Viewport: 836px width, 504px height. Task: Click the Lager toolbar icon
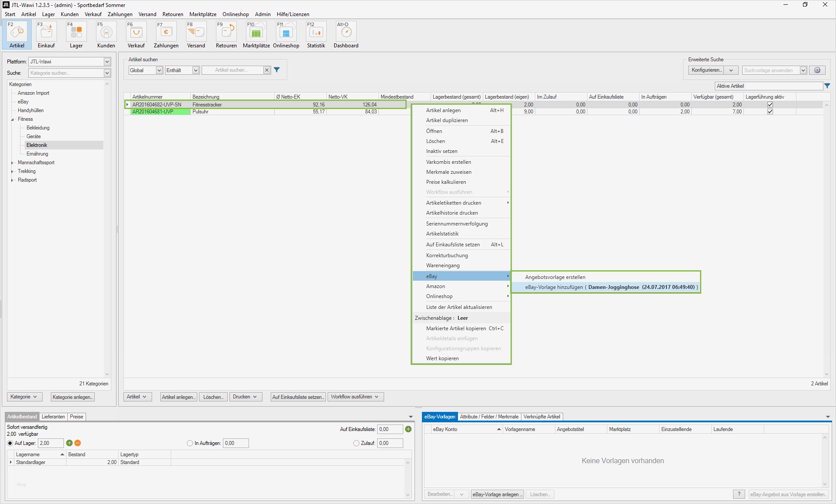[76, 33]
